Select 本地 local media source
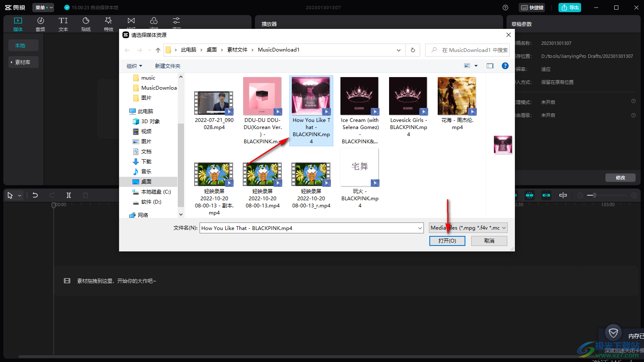 point(23,45)
